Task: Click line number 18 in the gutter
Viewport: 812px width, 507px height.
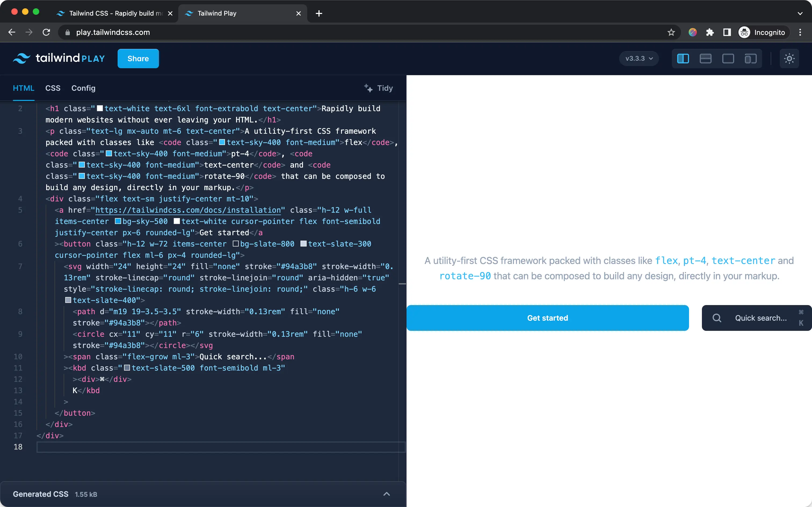Action: [18, 447]
